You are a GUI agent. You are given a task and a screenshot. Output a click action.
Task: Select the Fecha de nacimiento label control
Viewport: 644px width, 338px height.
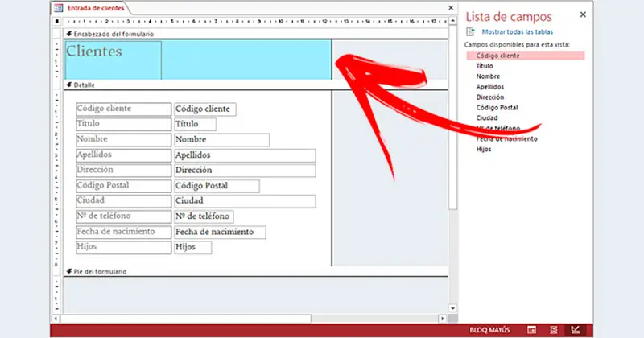click(x=123, y=232)
